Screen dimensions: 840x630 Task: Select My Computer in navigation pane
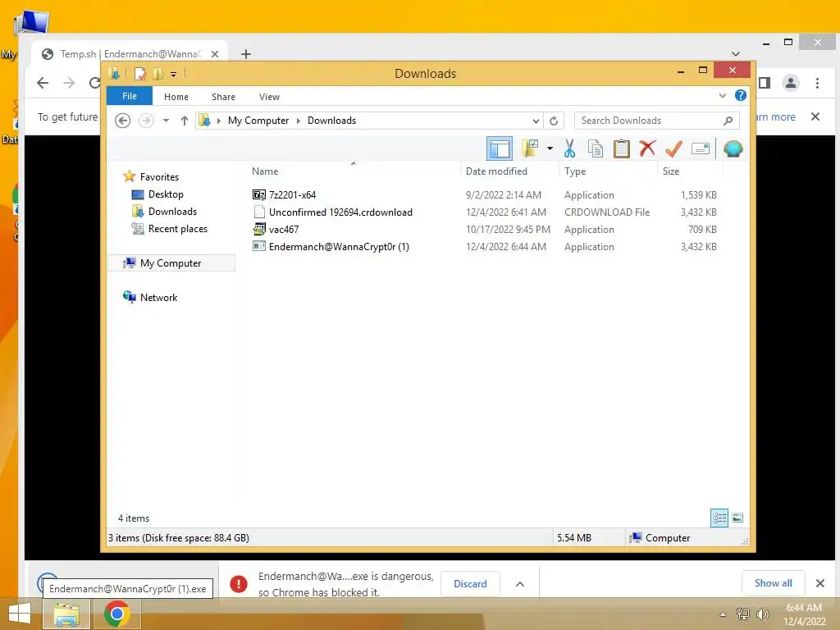point(171,263)
